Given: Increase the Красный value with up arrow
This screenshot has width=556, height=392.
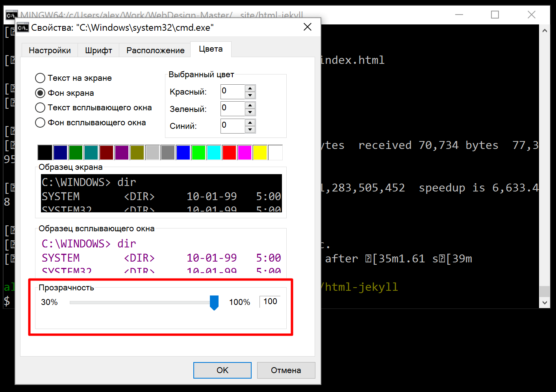Looking at the screenshot, I should pos(250,88).
